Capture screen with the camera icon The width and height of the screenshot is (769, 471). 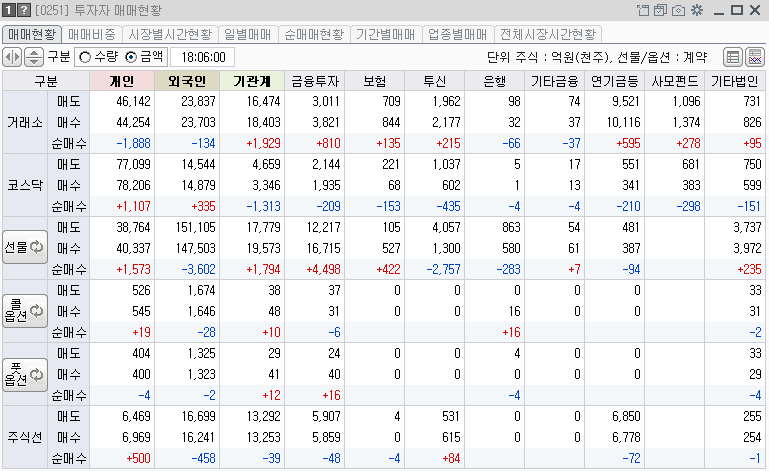click(678, 10)
